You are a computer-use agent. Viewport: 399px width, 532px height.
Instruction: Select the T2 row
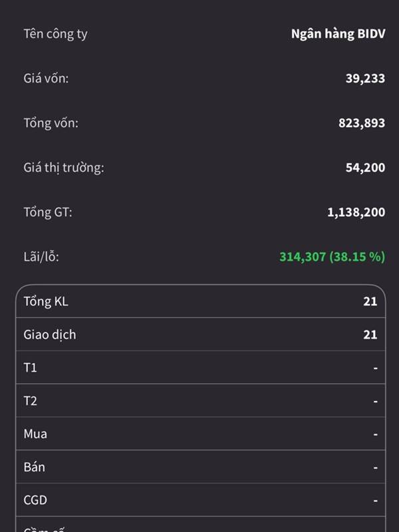tap(199, 401)
